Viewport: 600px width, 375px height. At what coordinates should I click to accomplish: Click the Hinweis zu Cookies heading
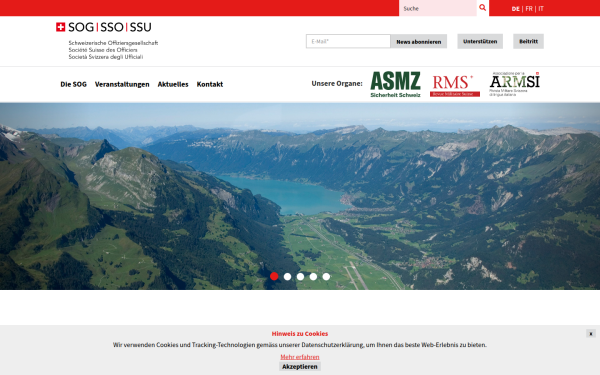pyautogui.click(x=300, y=334)
